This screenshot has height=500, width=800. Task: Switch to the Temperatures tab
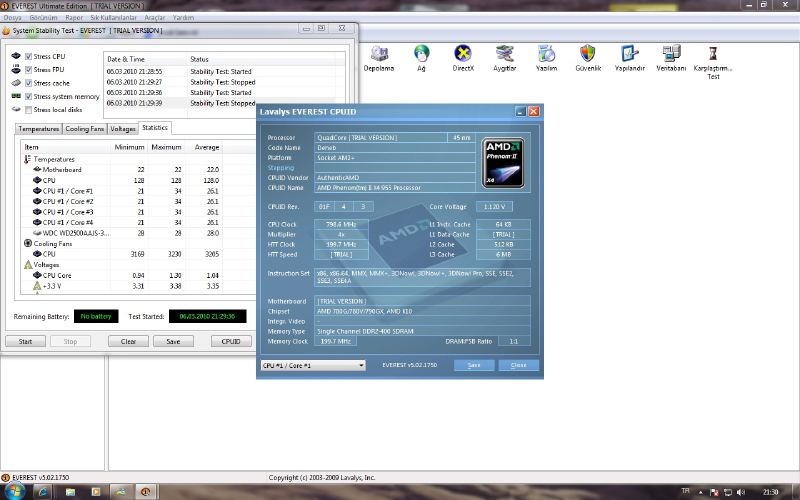click(x=39, y=129)
